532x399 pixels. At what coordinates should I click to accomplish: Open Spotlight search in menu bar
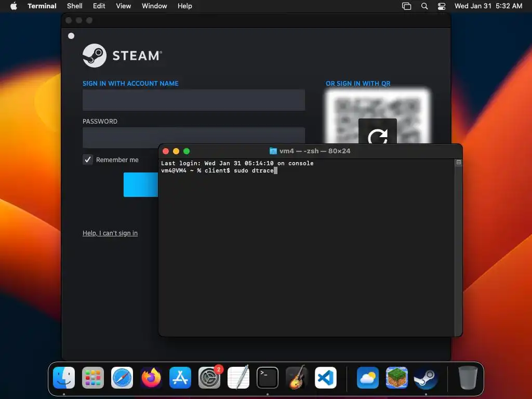pos(424,6)
